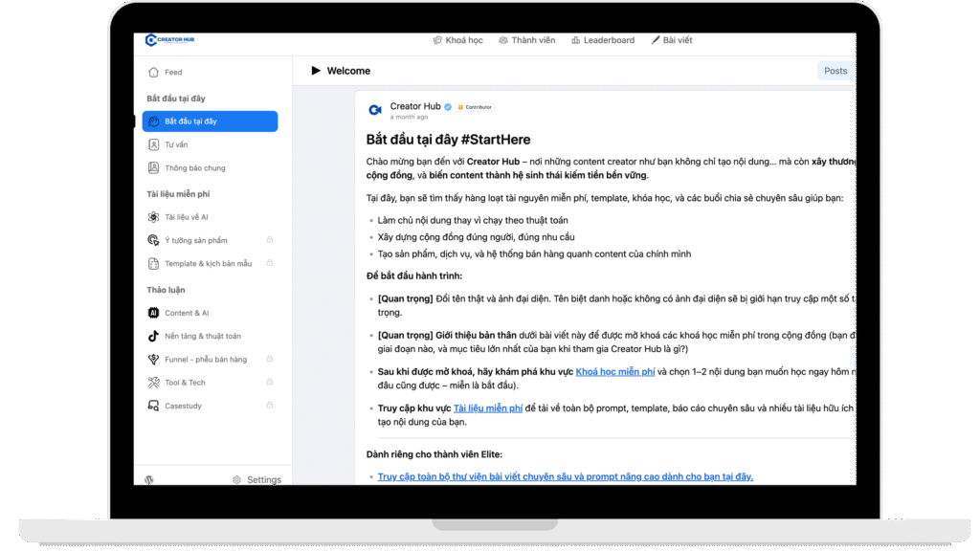Screen dimensions: 980x551
Task: Click the verified badge next to Creator Hub
Action: coord(448,107)
